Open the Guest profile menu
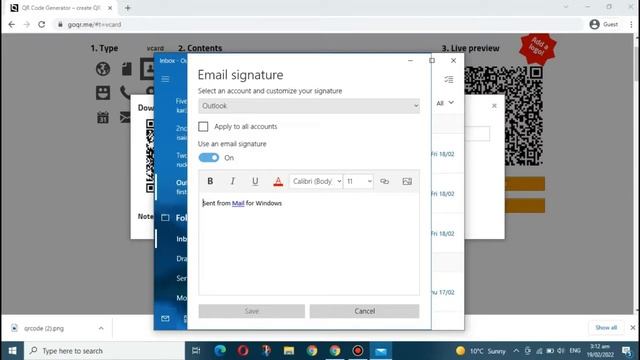 604,24
